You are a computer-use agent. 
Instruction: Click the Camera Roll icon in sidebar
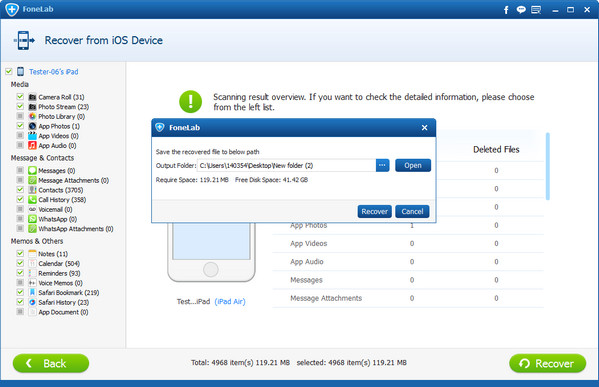coord(32,97)
